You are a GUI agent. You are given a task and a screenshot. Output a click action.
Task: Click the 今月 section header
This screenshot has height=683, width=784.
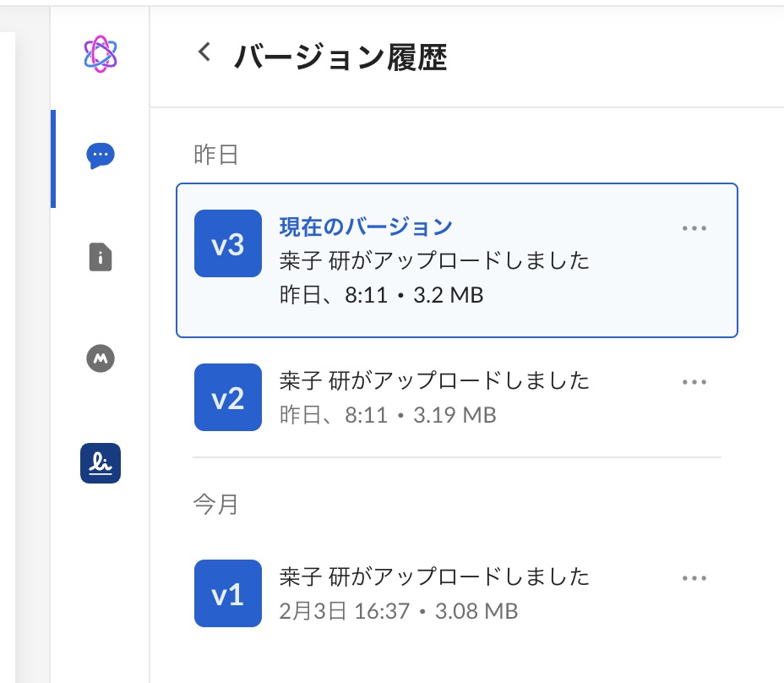point(215,505)
